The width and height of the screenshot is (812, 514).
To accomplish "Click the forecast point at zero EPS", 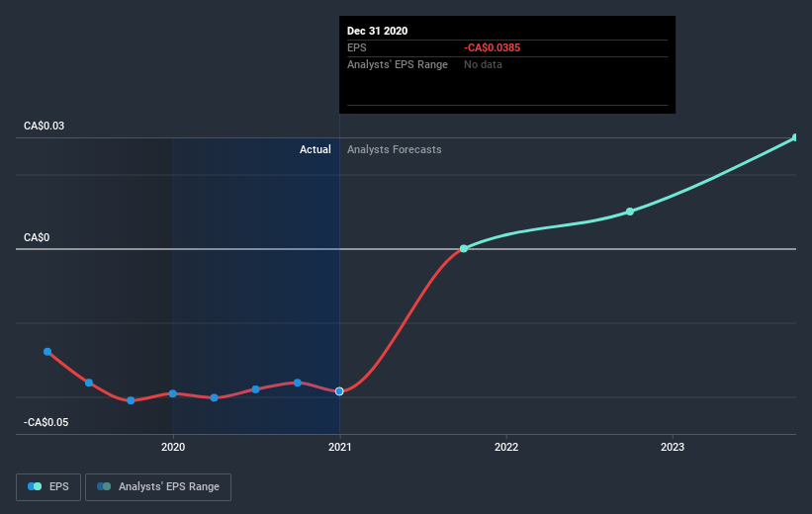I will 464,248.
